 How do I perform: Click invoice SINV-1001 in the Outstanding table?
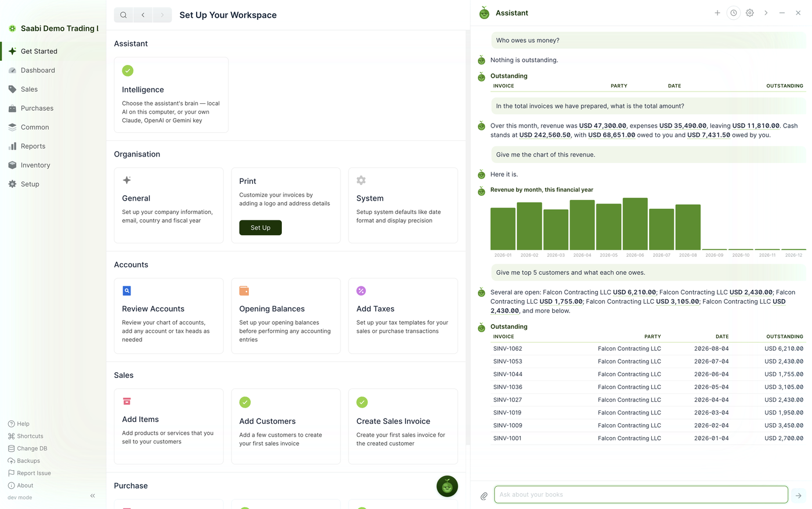507,438
